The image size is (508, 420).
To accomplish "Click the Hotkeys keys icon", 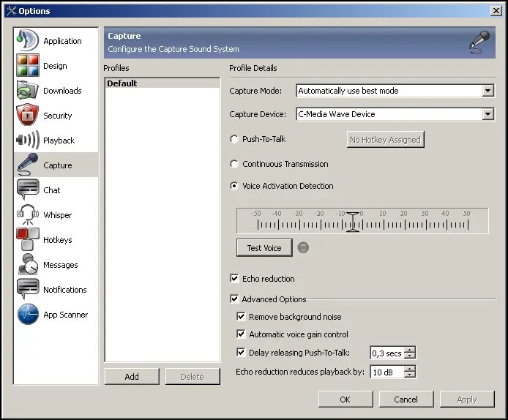I will (x=28, y=239).
